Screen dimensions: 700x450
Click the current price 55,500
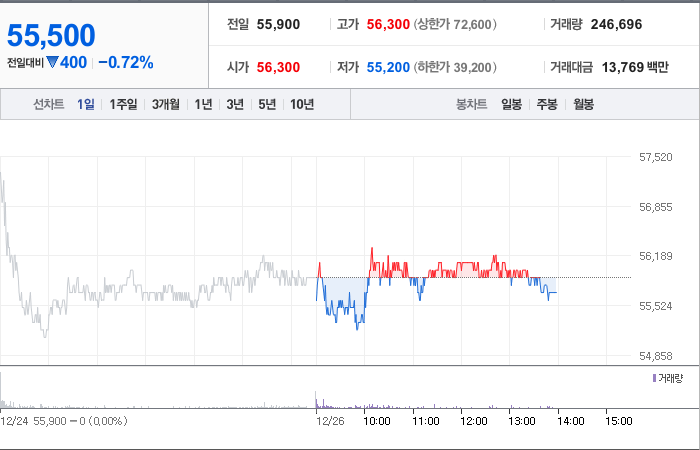click(x=51, y=36)
